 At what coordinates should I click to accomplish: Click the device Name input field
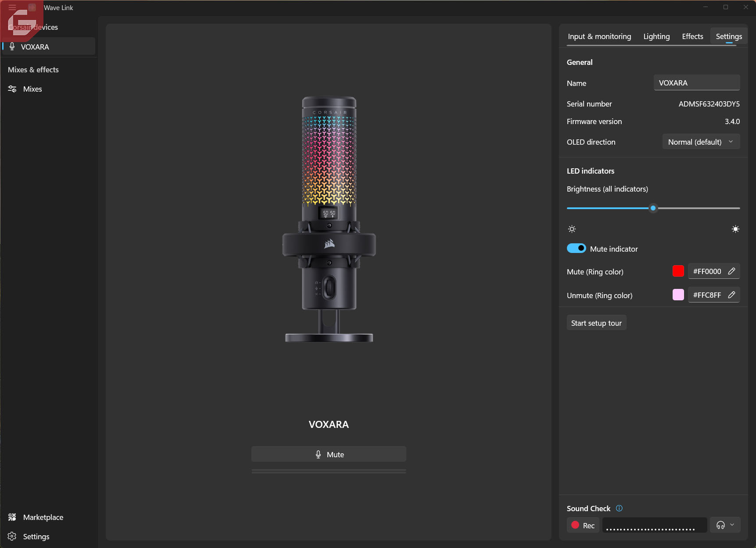coord(697,83)
